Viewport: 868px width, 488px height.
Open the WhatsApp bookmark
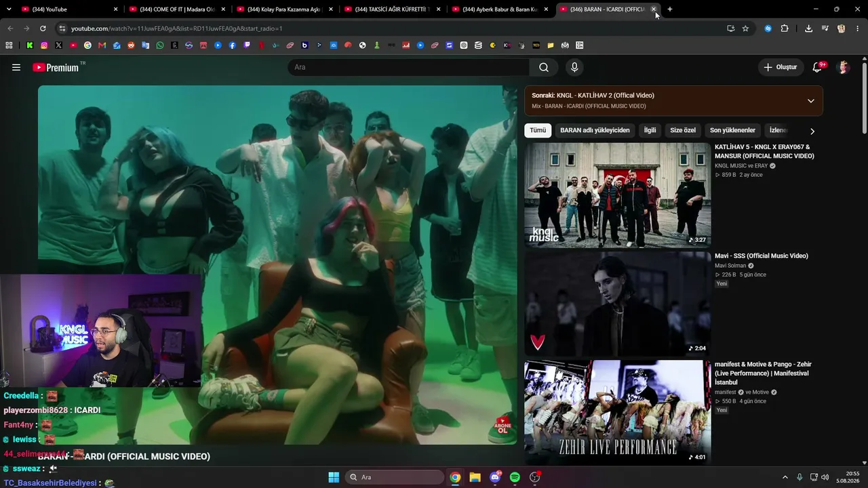(160, 45)
